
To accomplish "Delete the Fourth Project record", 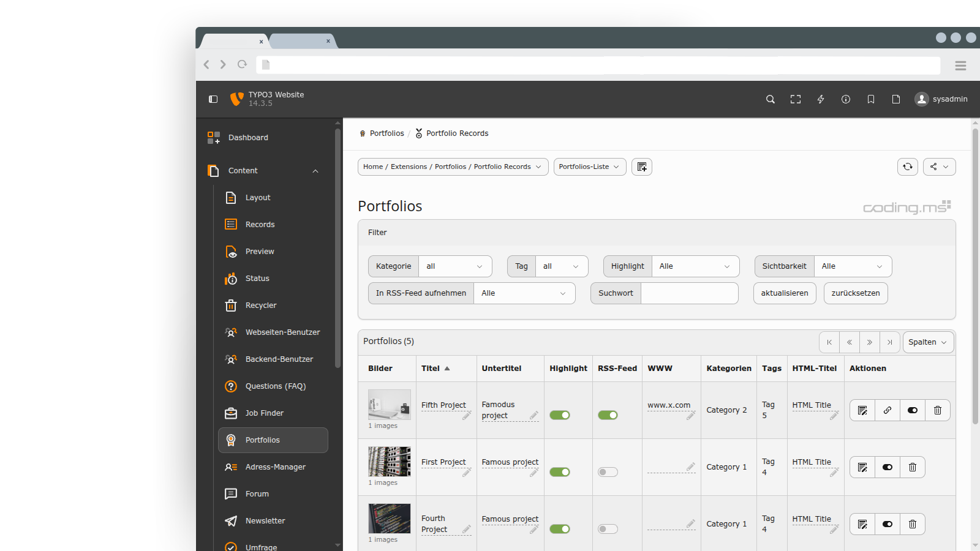I will [x=913, y=524].
